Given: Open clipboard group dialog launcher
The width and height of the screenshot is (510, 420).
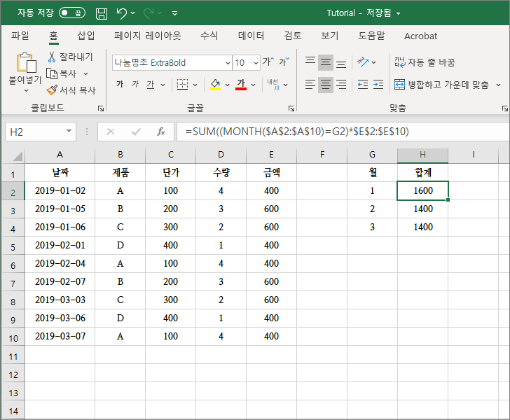Looking at the screenshot, I should tap(101, 108).
